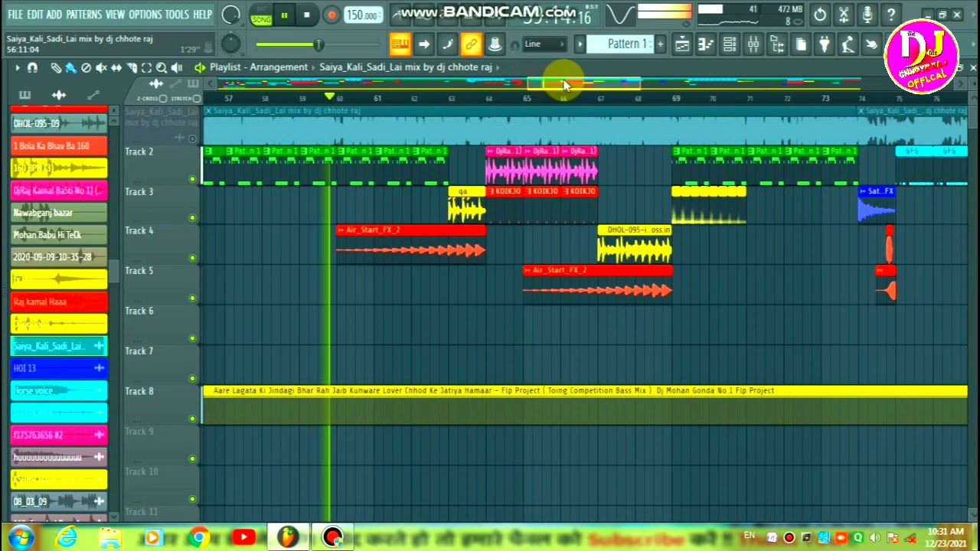
Task: Toggle the playlist magnet snap icon
Action: (x=32, y=67)
